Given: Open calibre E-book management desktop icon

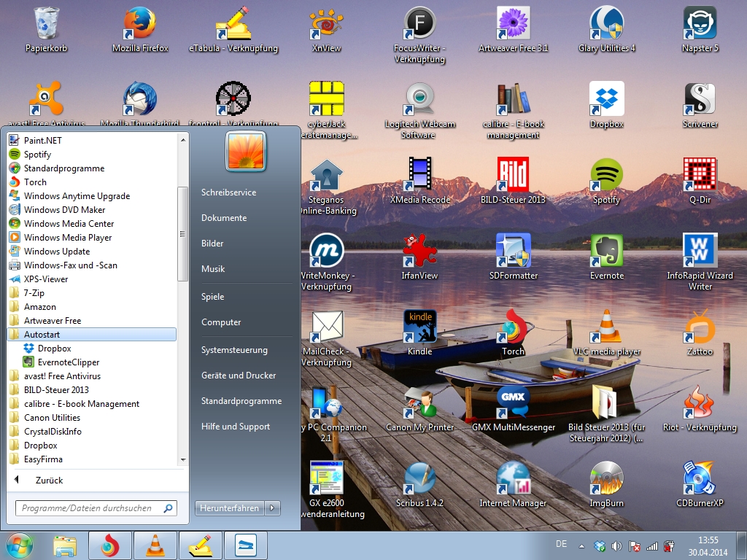Looking at the screenshot, I should [x=513, y=111].
